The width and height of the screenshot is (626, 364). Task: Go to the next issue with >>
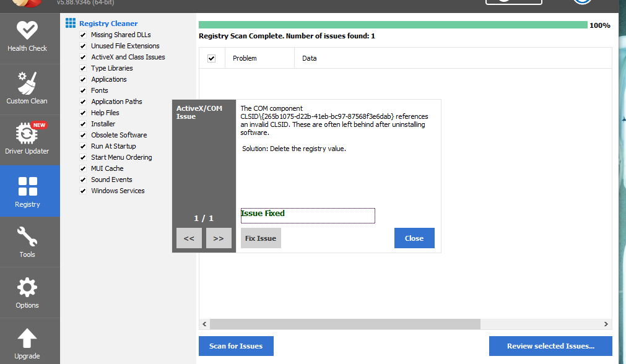(x=219, y=238)
